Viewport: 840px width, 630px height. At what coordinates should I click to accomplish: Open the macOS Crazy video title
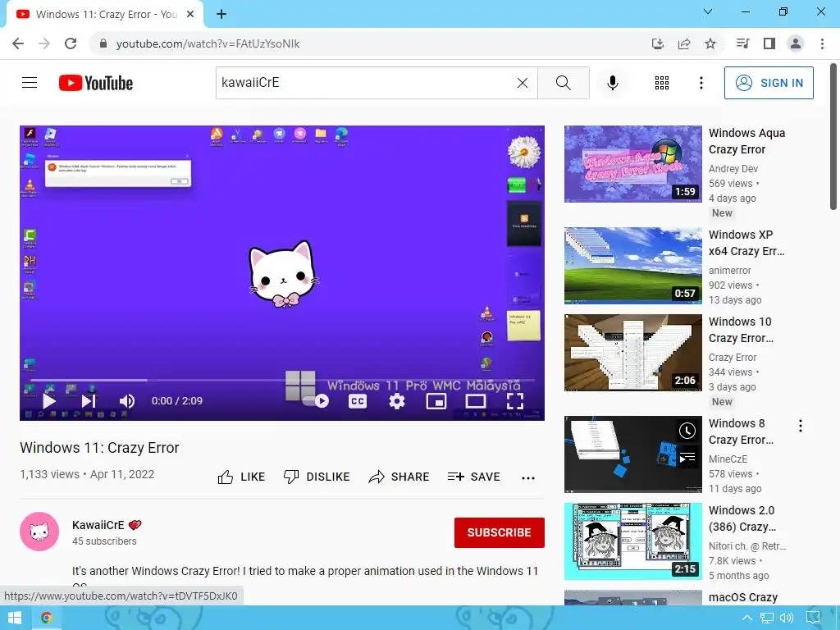[x=743, y=597]
